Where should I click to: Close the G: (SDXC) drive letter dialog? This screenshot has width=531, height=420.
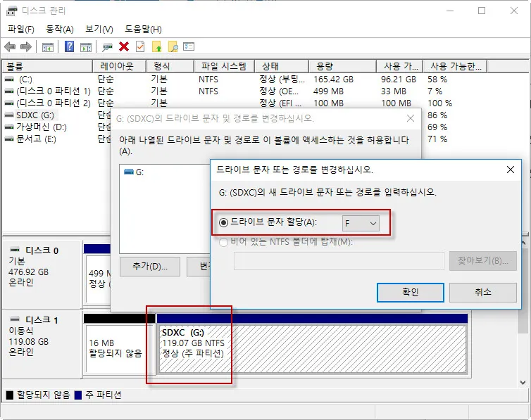coord(411,118)
